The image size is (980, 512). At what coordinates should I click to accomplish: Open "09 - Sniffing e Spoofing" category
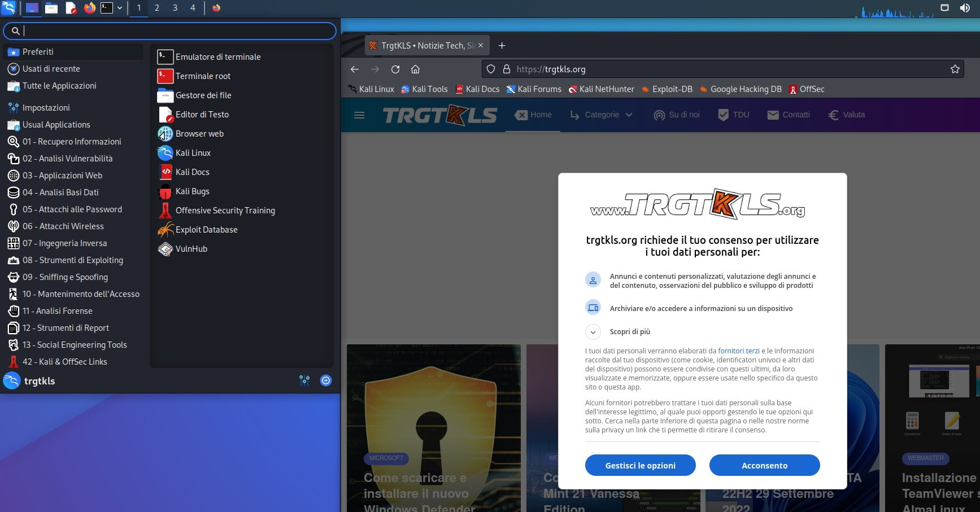(65, 277)
